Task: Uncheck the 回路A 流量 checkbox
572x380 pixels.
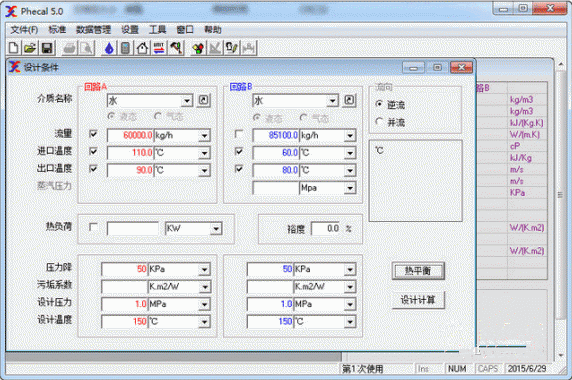Action: [93, 134]
